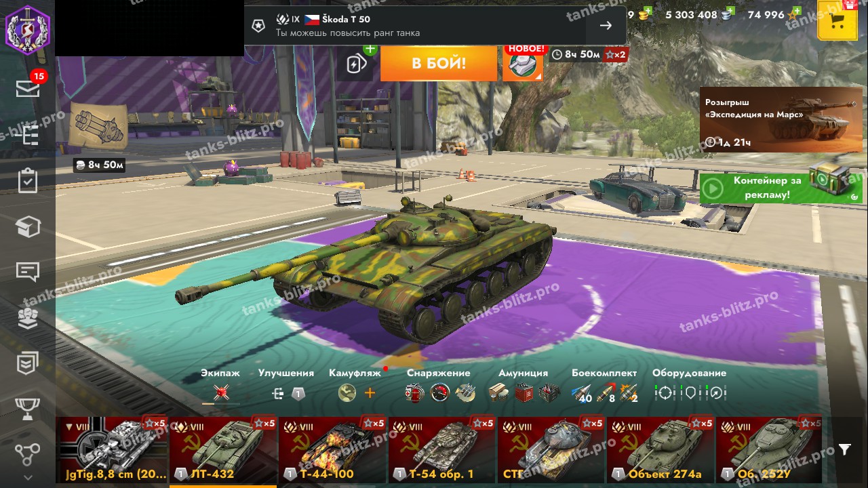
Task: Add a camouflage with the plus icon
Action: [x=370, y=392]
